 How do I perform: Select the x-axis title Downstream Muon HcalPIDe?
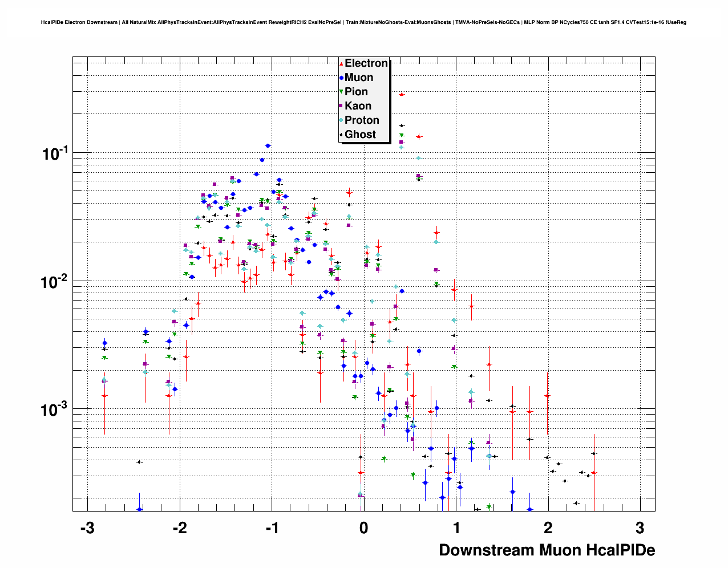[547, 550]
